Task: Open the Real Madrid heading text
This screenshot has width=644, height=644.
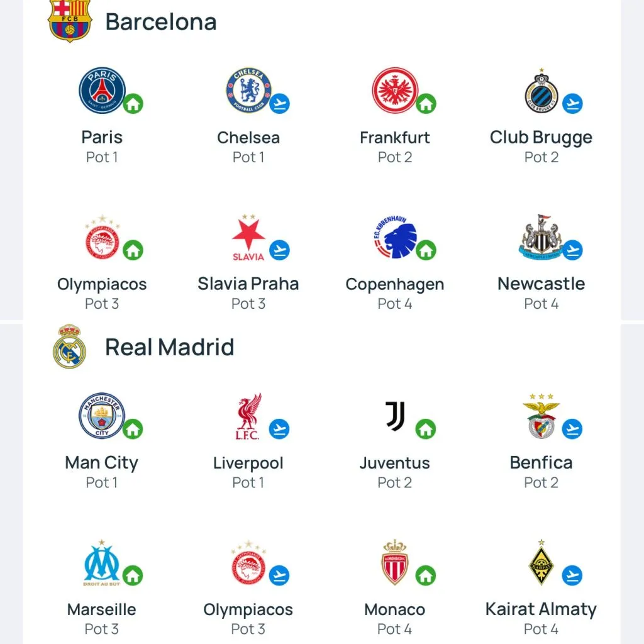Action: (x=170, y=347)
